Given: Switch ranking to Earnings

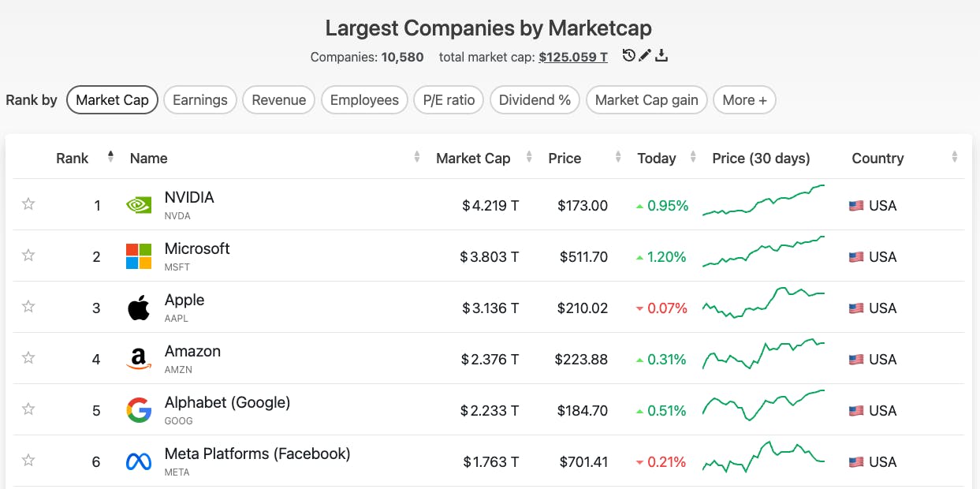Looking at the screenshot, I should pyautogui.click(x=200, y=100).
